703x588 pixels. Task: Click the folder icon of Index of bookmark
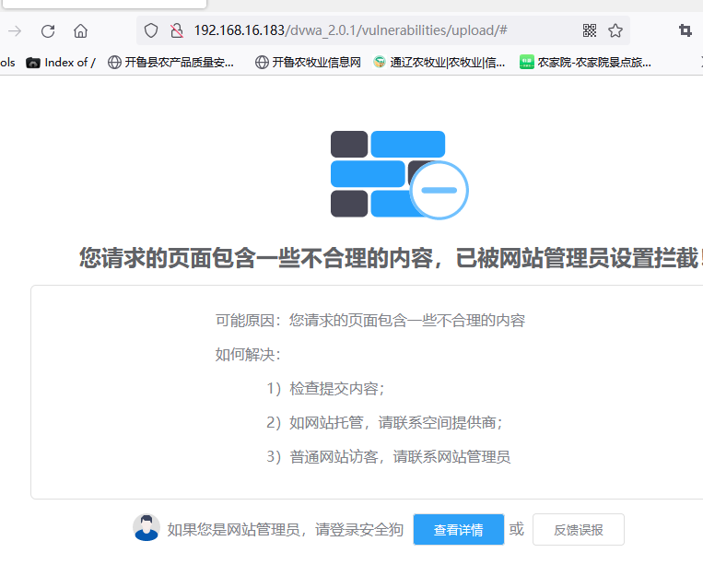[x=33, y=63]
